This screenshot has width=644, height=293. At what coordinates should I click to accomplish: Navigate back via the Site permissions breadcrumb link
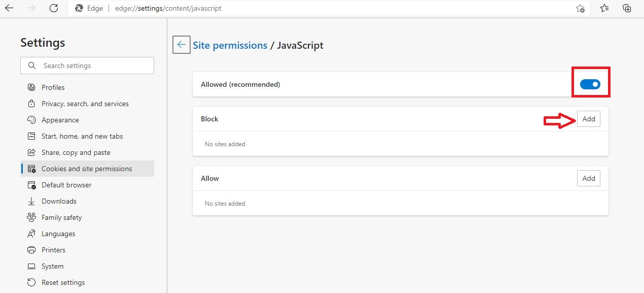point(230,45)
